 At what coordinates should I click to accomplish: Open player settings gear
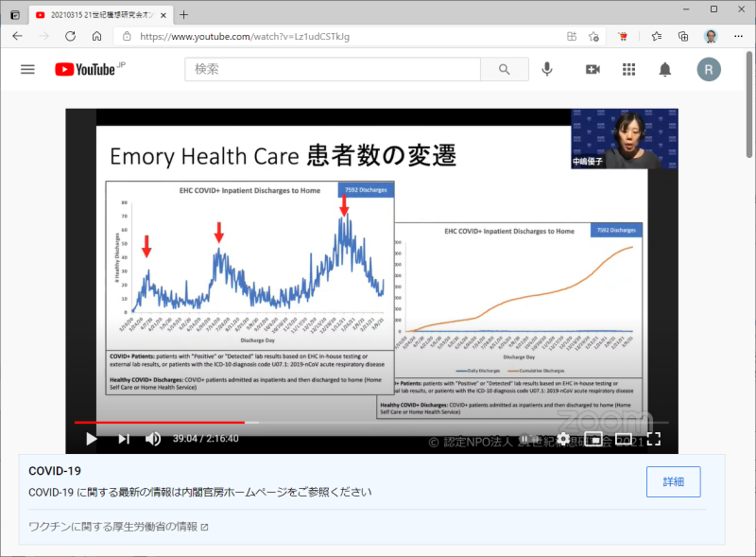[x=562, y=439]
